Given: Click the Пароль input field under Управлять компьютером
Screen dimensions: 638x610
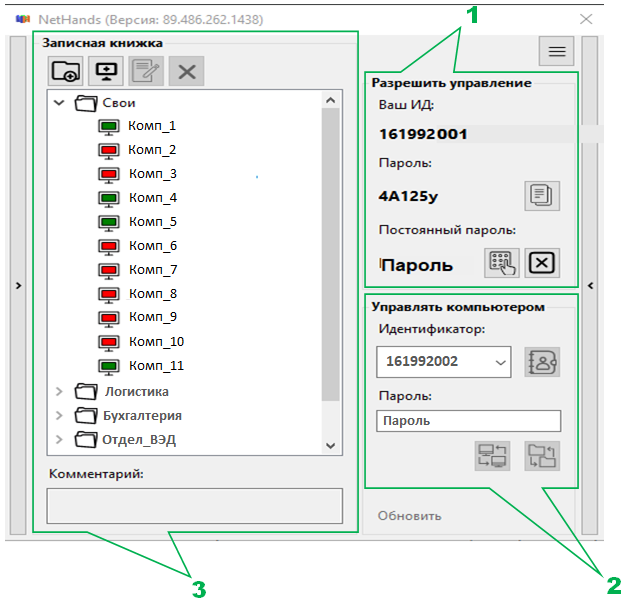Looking at the screenshot, I should point(468,421).
